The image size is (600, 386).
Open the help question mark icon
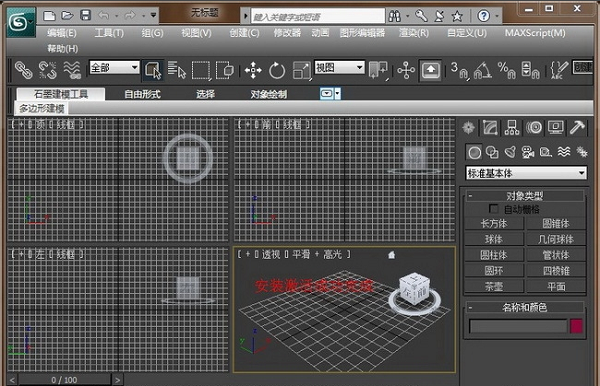[484, 16]
